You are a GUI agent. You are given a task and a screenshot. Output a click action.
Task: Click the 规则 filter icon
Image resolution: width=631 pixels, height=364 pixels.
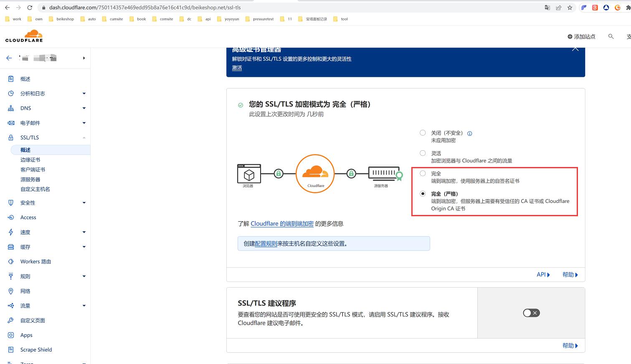11,276
